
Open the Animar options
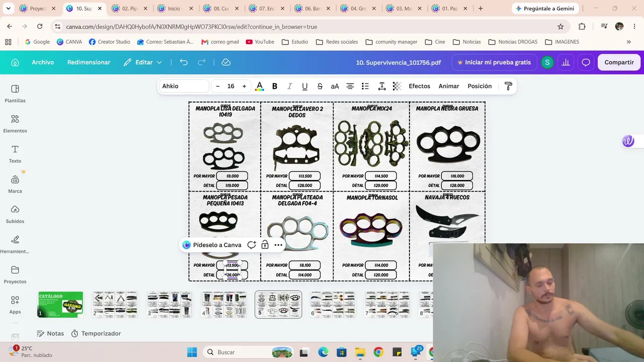[x=449, y=86]
